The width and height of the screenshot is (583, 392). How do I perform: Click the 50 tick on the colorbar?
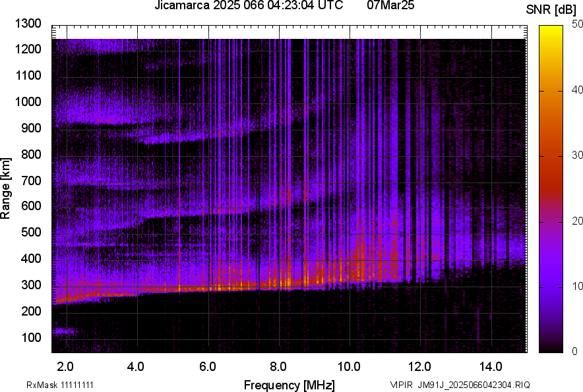577,24
